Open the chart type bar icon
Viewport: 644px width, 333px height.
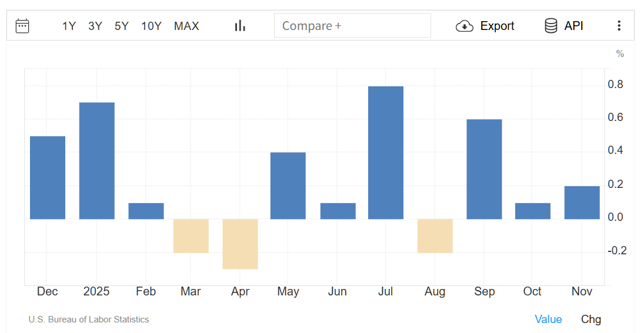(x=240, y=26)
